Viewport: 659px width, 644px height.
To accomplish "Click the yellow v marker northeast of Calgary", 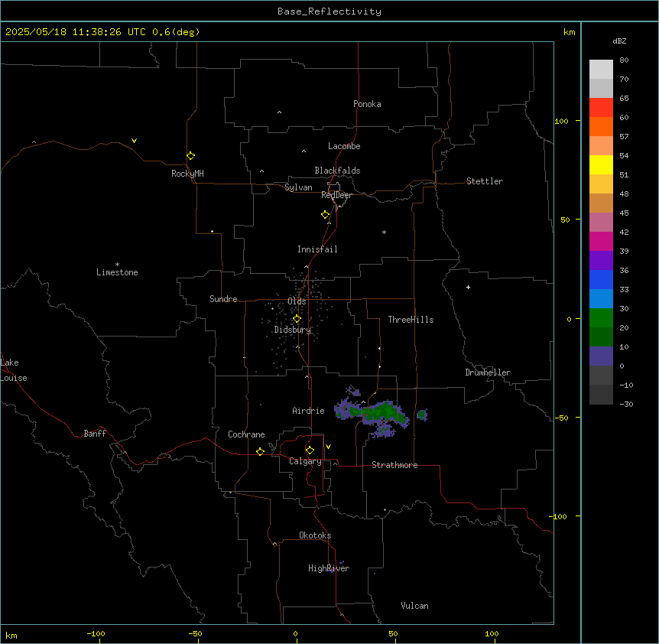I will 328,447.
